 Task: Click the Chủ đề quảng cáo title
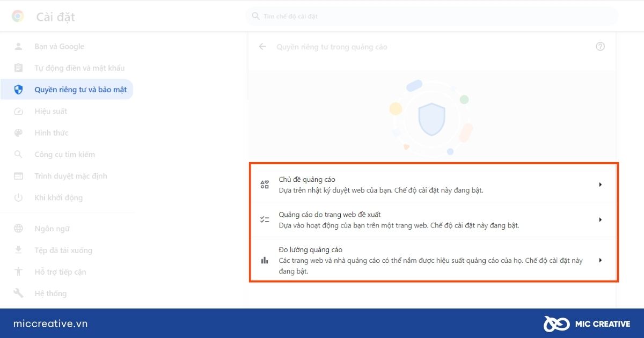coord(307,179)
